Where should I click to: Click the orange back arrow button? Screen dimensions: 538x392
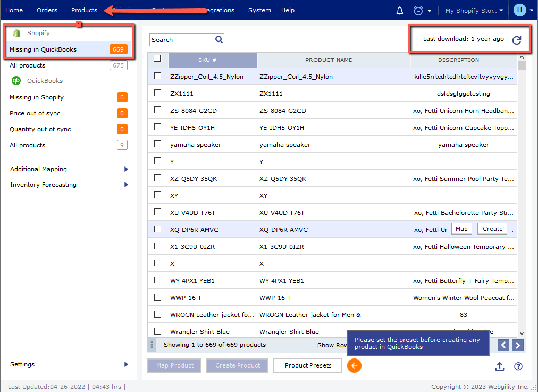[x=354, y=365]
